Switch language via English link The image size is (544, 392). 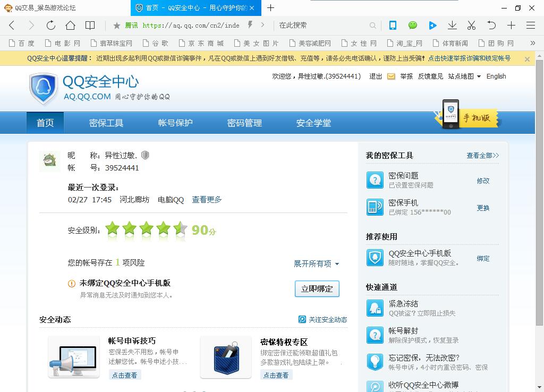[496, 76]
